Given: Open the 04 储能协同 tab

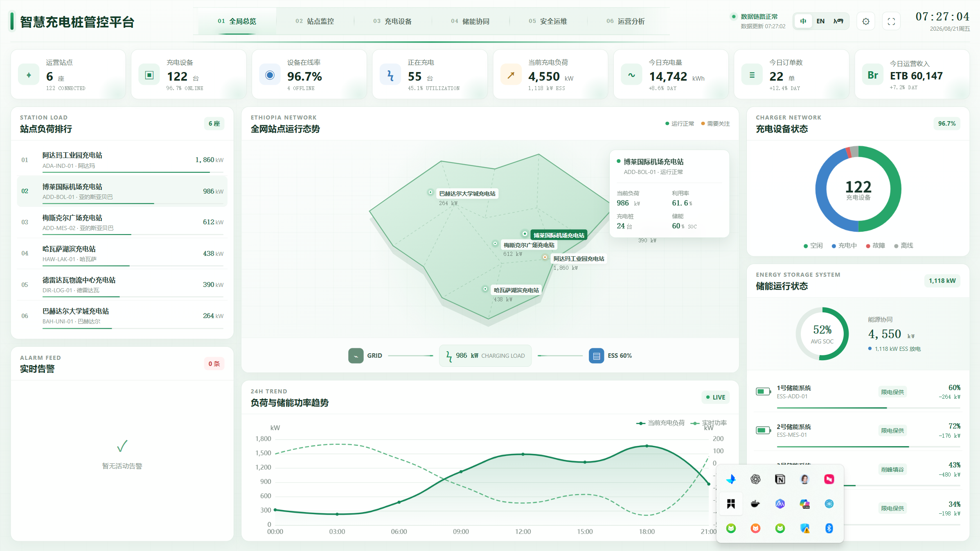Looking at the screenshot, I should tap(470, 21).
